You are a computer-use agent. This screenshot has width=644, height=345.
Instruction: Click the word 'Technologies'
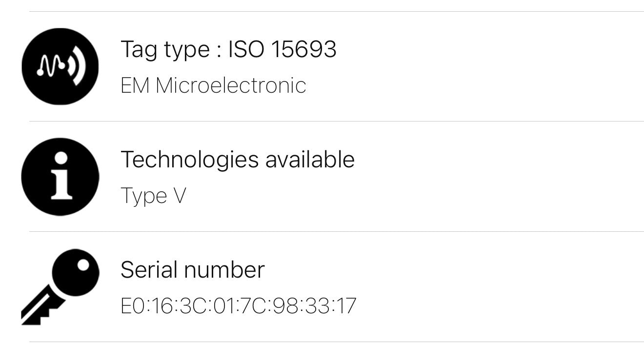coord(190,160)
